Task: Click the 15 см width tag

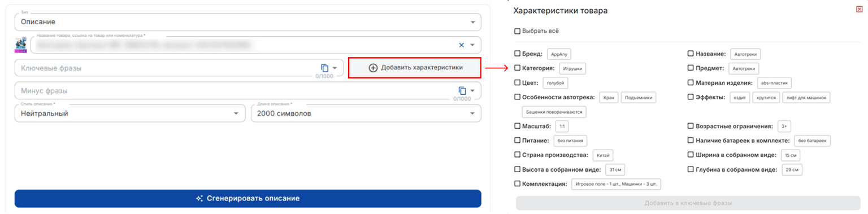Action: 791,155
